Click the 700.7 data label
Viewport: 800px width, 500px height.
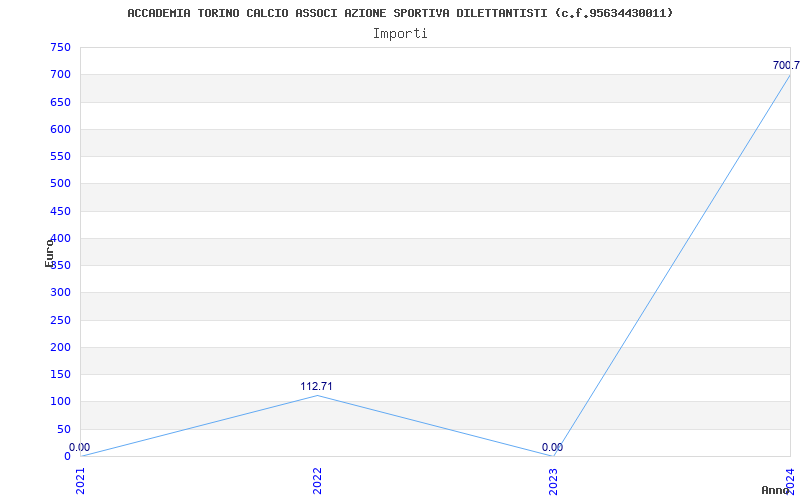pyautogui.click(x=786, y=65)
